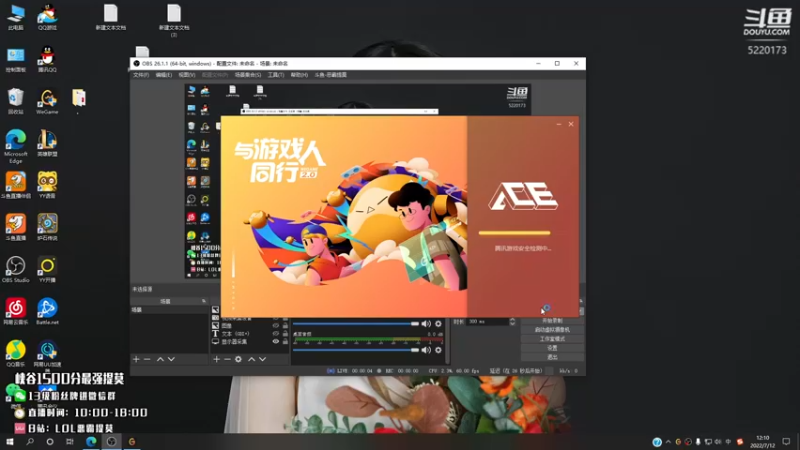The width and height of the screenshot is (800, 450).
Task: Add a new scene with plus button
Action: pos(136,359)
